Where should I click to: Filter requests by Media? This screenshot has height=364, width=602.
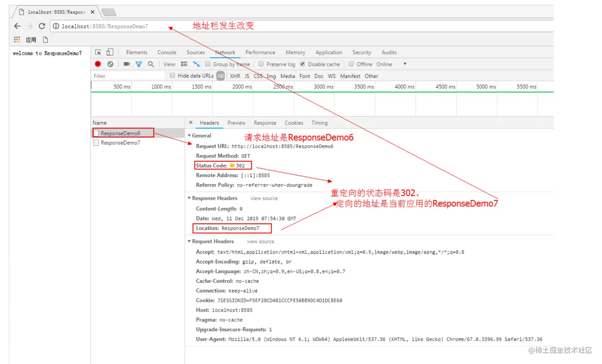point(287,76)
